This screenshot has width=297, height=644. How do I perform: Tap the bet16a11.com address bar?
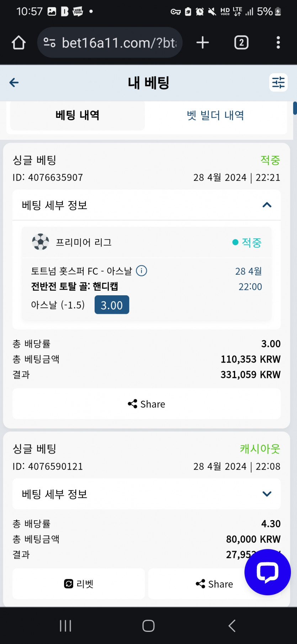click(119, 43)
